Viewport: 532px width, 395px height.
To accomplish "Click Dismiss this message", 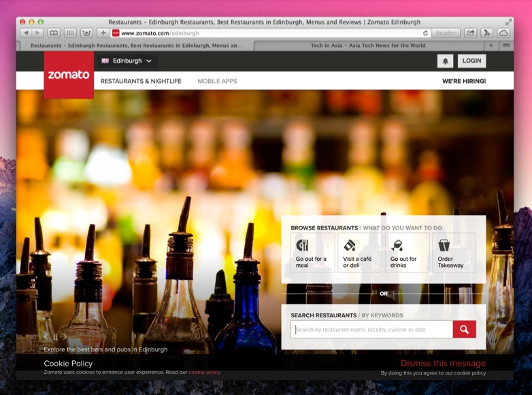I will tap(443, 364).
